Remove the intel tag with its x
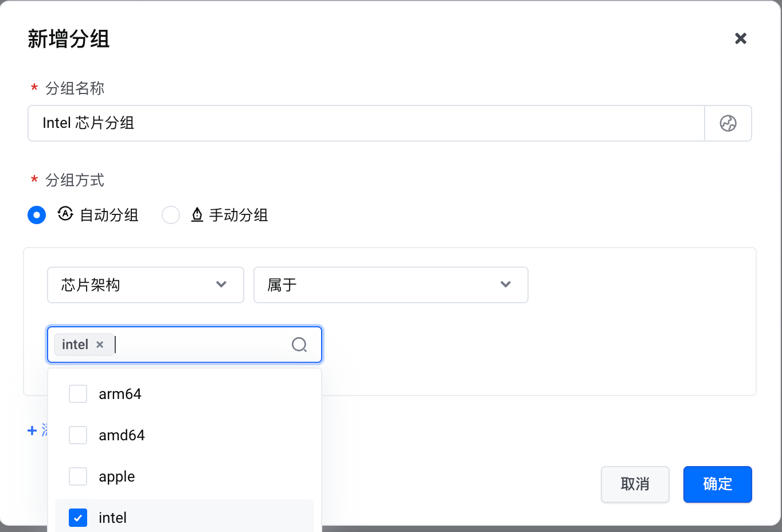The image size is (782, 532). click(100, 345)
